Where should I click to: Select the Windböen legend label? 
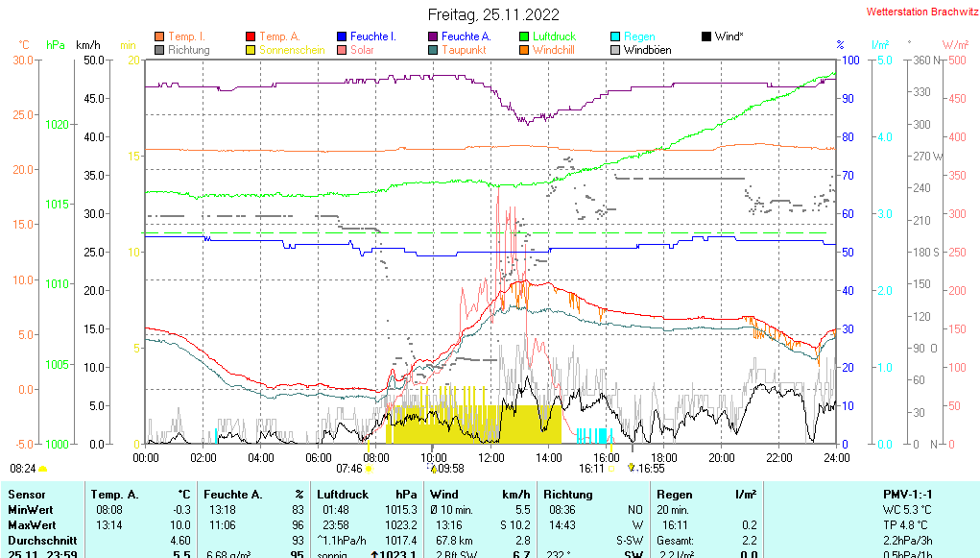click(x=647, y=50)
